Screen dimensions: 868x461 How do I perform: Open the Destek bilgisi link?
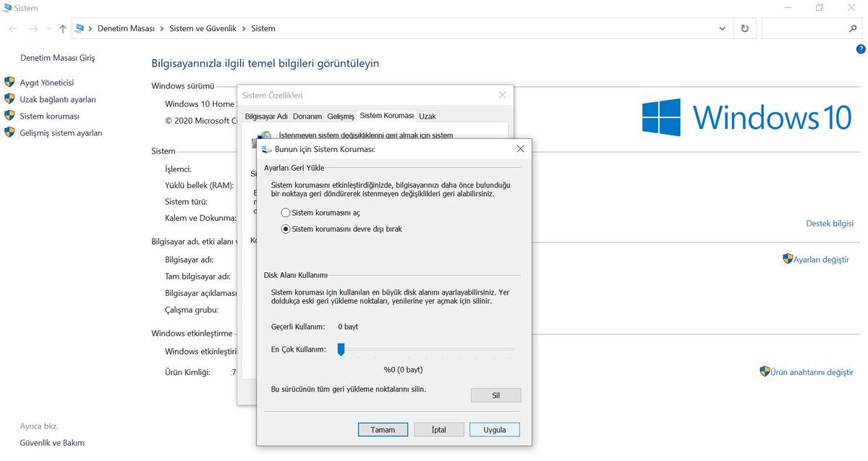click(829, 224)
